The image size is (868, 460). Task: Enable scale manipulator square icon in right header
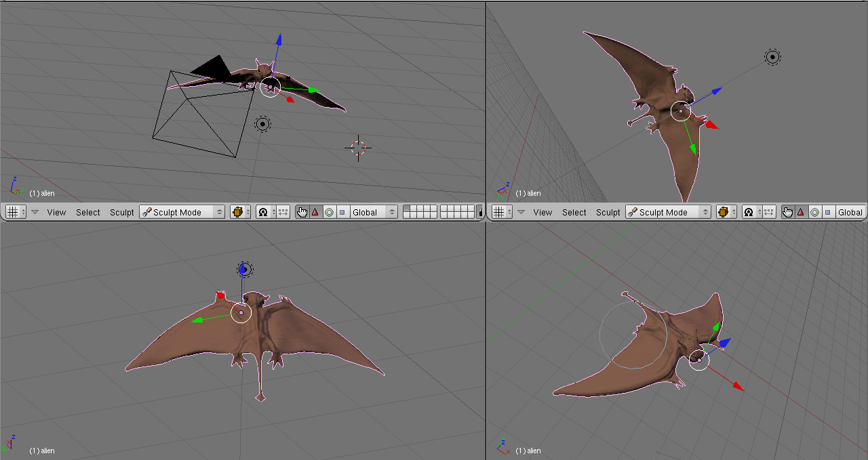pos(828,212)
